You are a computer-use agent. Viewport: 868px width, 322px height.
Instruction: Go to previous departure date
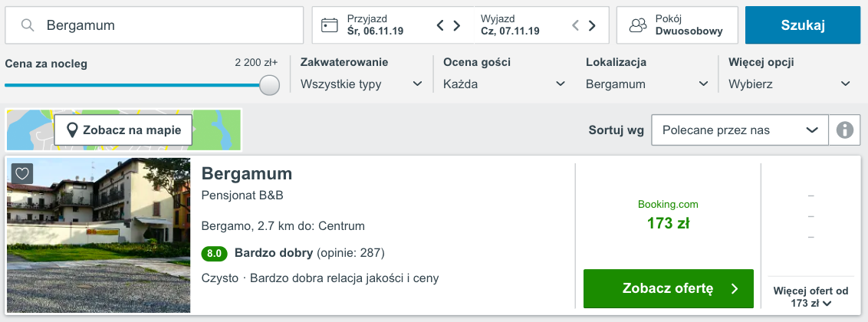coord(575,25)
